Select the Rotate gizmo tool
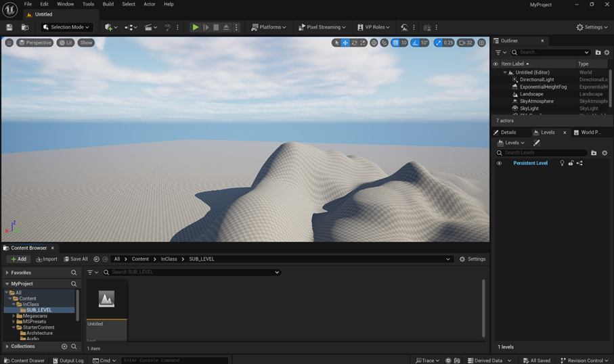614x364 pixels. click(354, 43)
